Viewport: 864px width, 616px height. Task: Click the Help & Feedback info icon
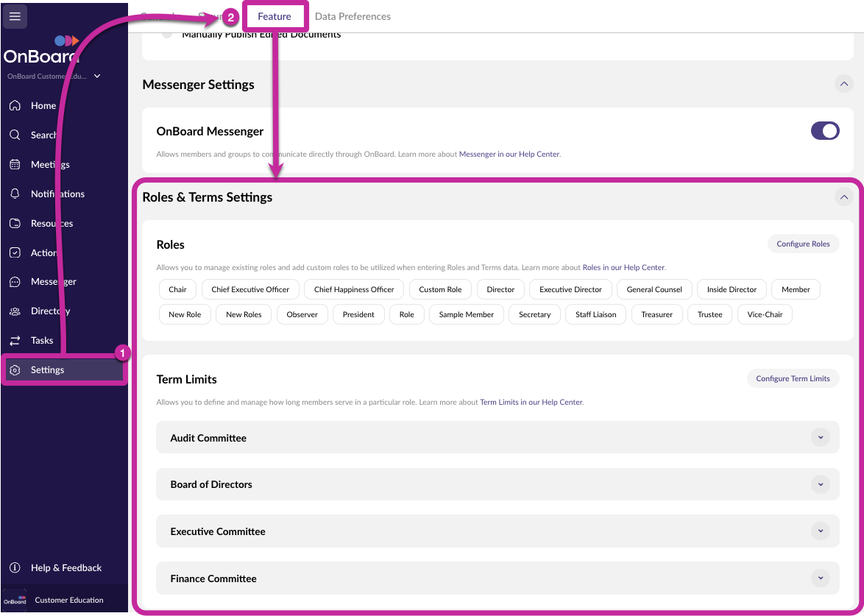point(15,568)
